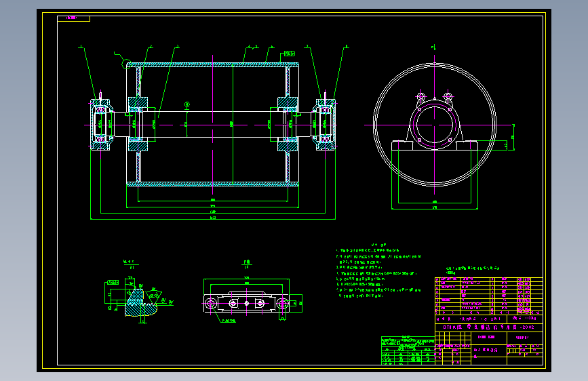Select the tolerance frame in the enlarged detail view
This screenshot has height=381, width=588.
[113, 283]
